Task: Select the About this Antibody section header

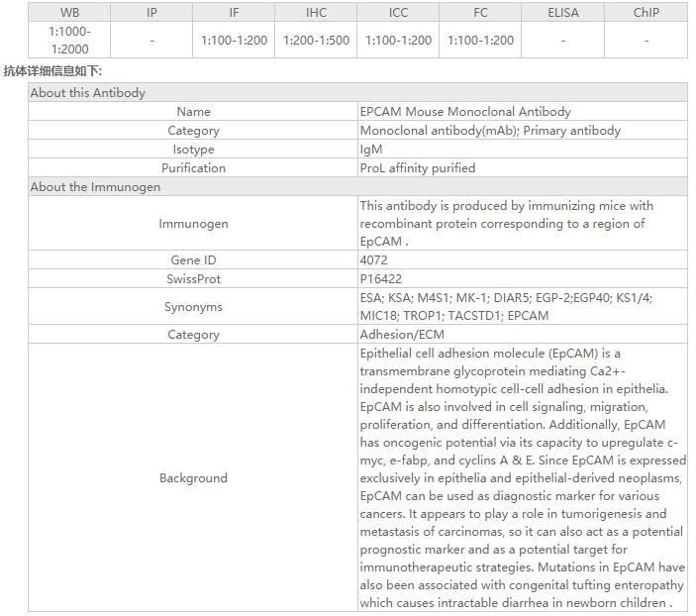Action: coord(88,93)
